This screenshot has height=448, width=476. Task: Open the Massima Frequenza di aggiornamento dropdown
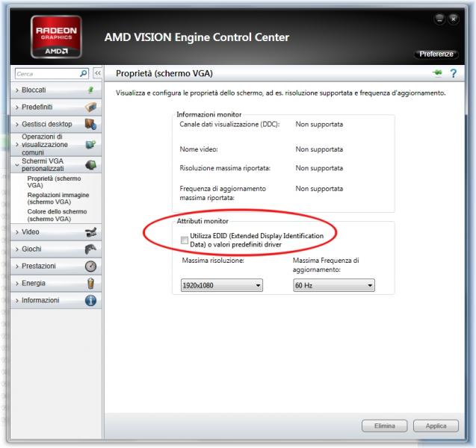[x=334, y=285]
